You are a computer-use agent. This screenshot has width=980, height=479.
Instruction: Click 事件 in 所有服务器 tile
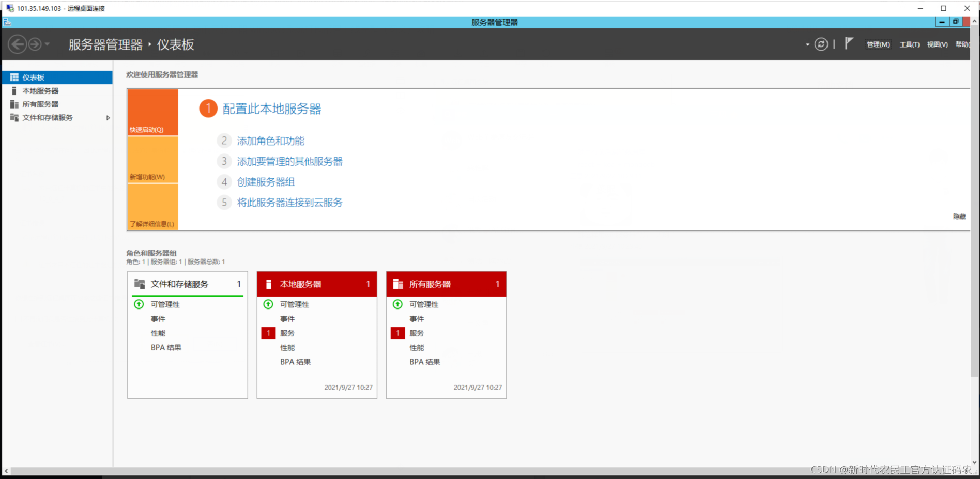417,319
